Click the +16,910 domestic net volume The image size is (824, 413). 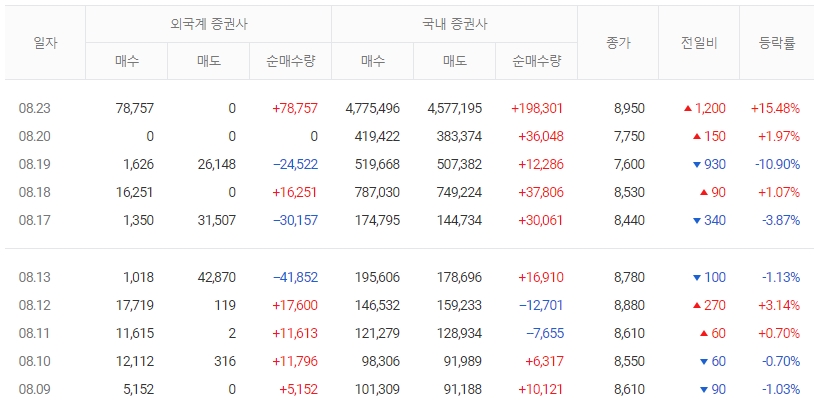click(x=541, y=277)
